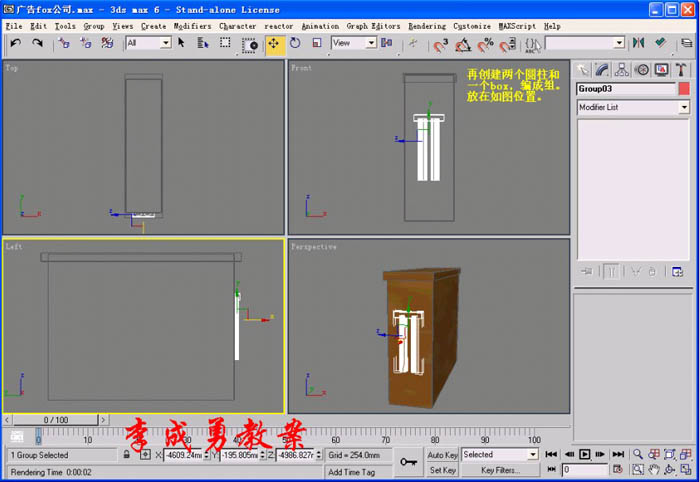Viewport: 700px width, 482px height.
Task: Click the Set Key button
Action: click(442, 470)
